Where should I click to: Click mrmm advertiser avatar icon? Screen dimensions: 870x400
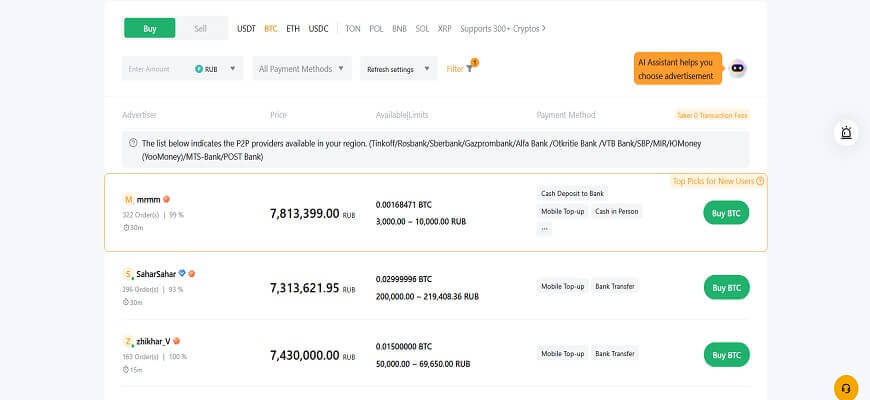point(128,199)
